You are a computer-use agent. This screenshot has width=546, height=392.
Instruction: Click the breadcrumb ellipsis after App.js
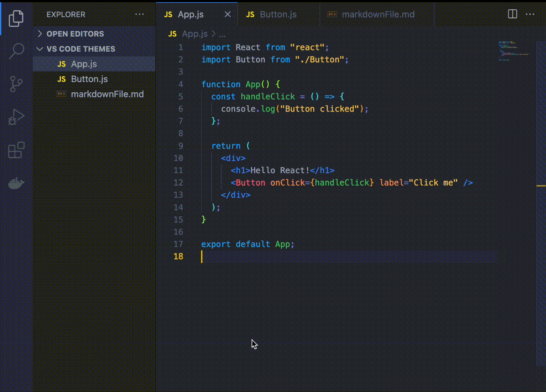click(222, 34)
